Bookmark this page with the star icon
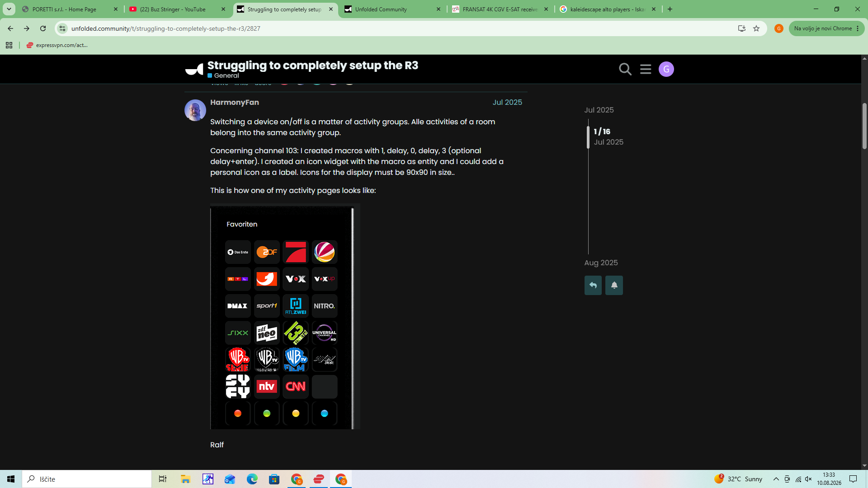The width and height of the screenshot is (868, 488). click(756, 28)
